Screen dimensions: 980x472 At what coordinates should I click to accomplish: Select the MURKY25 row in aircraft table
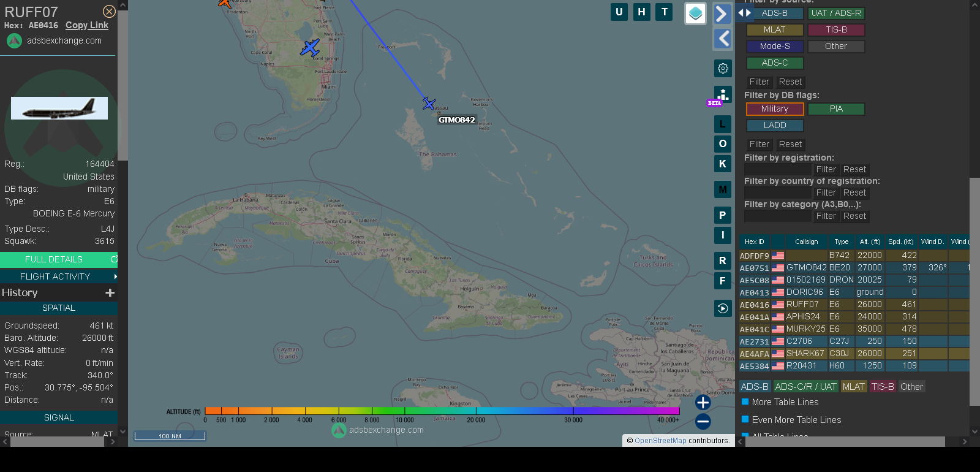[854, 329]
